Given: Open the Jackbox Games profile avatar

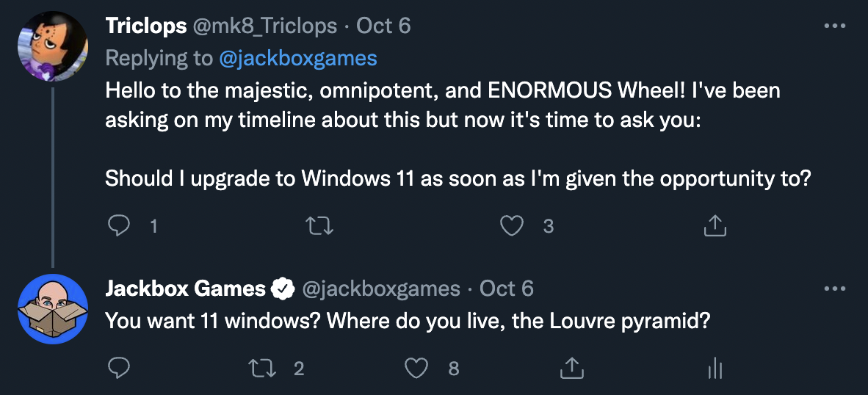Looking at the screenshot, I should 53,308.
